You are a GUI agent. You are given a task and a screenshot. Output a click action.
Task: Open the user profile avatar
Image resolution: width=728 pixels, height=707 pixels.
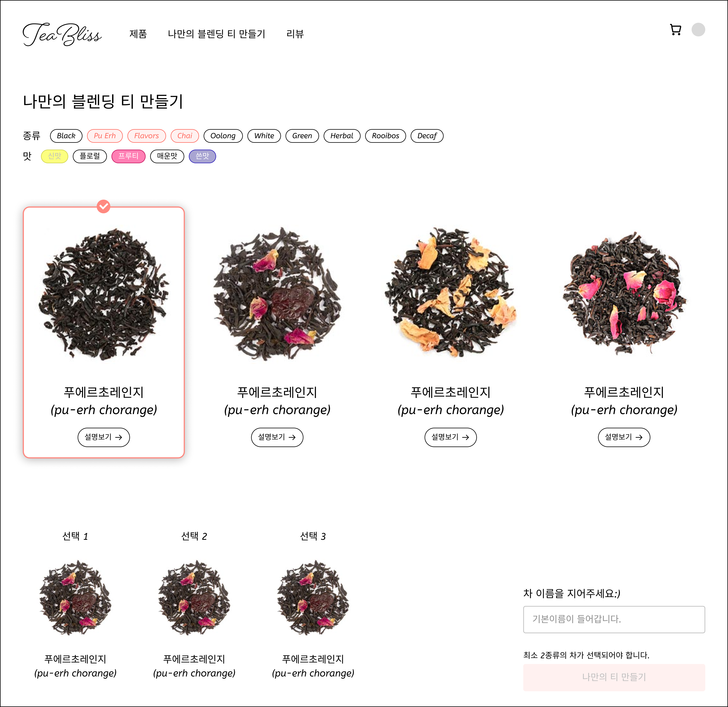coord(698,30)
